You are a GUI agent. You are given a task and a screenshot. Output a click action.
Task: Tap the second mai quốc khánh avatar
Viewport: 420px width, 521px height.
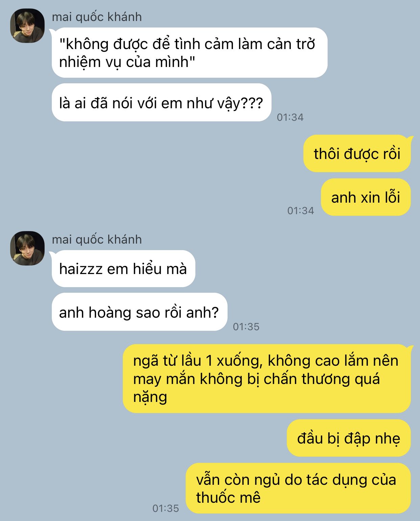(x=27, y=248)
